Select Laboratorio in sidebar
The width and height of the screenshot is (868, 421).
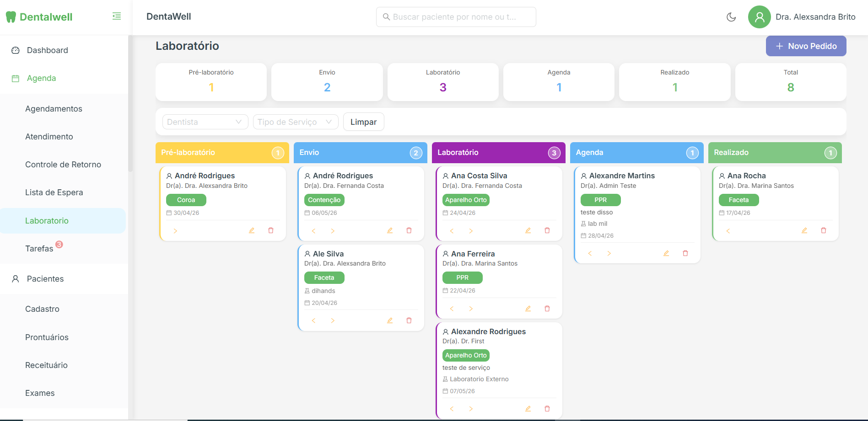pos(63,221)
